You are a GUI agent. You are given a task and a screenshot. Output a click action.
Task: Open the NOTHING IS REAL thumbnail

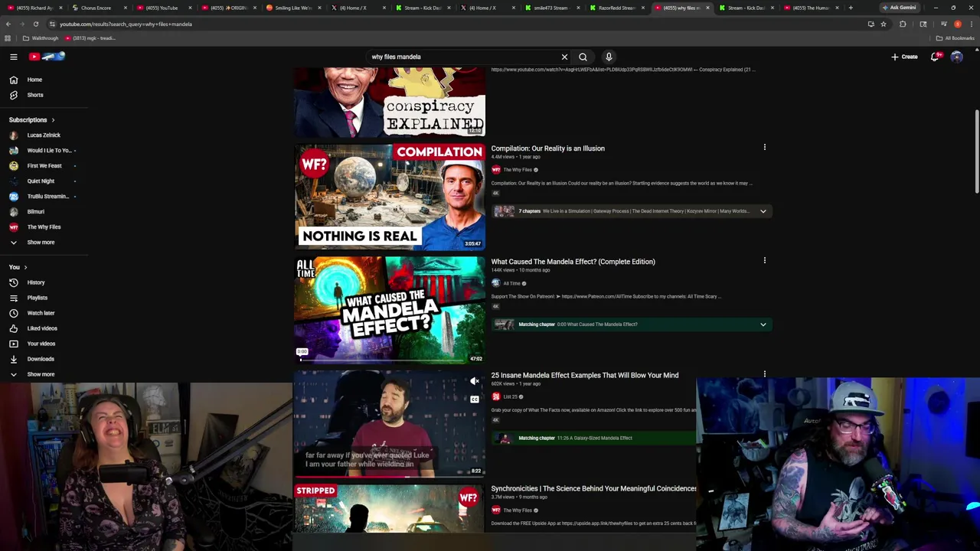pos(390,197)
